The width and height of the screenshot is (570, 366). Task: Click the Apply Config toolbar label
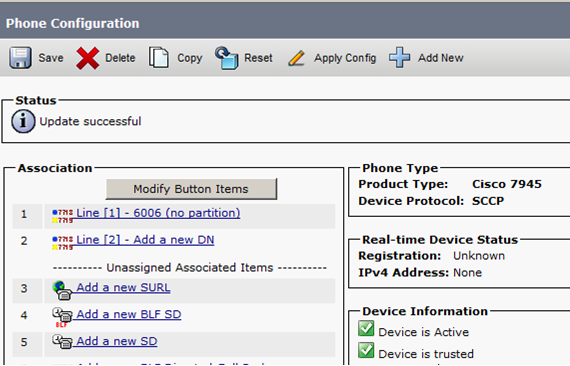(345, 58)
